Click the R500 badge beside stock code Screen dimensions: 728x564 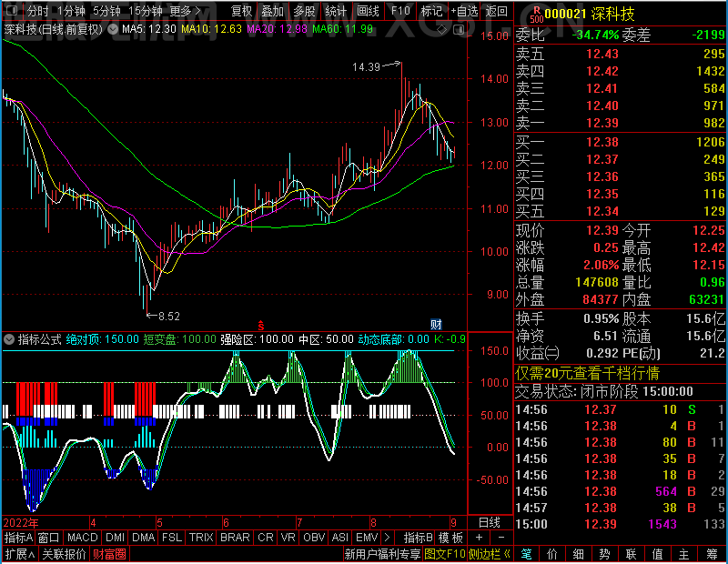tap(536, 15)
